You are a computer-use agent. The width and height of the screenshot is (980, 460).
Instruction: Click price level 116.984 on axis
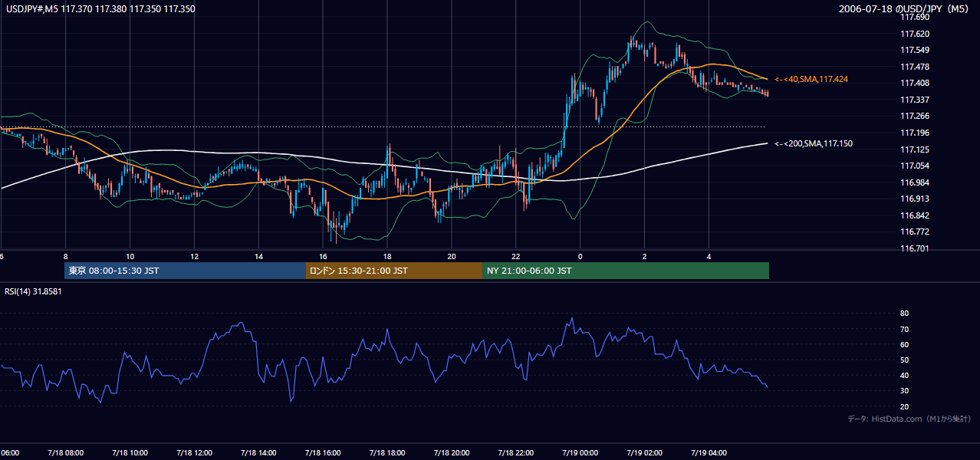coord(914,182)
